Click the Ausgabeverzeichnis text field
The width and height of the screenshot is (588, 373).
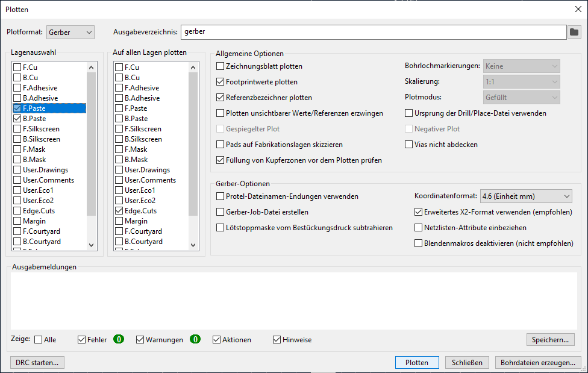pos(373,32)
